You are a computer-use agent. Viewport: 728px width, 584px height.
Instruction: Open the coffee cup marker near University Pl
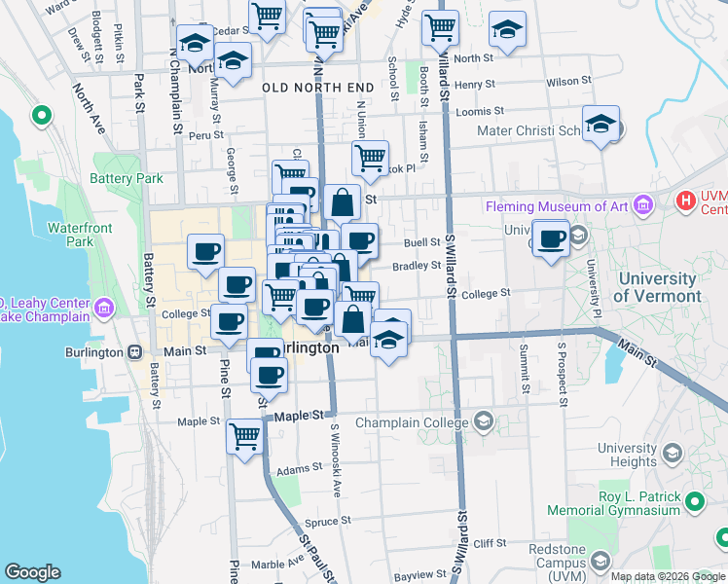(x=551, y=241)
